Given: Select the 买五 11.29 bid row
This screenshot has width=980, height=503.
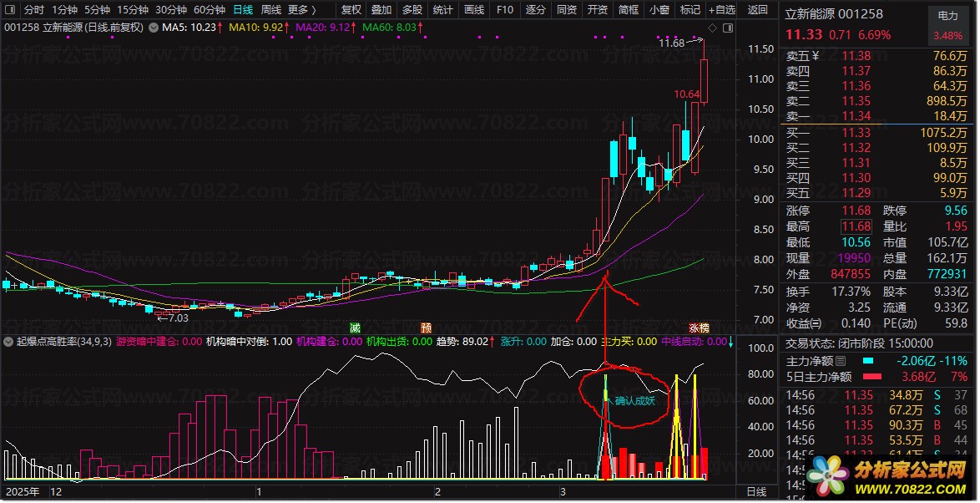Looking at the screenshot, I should coord(876,193).
